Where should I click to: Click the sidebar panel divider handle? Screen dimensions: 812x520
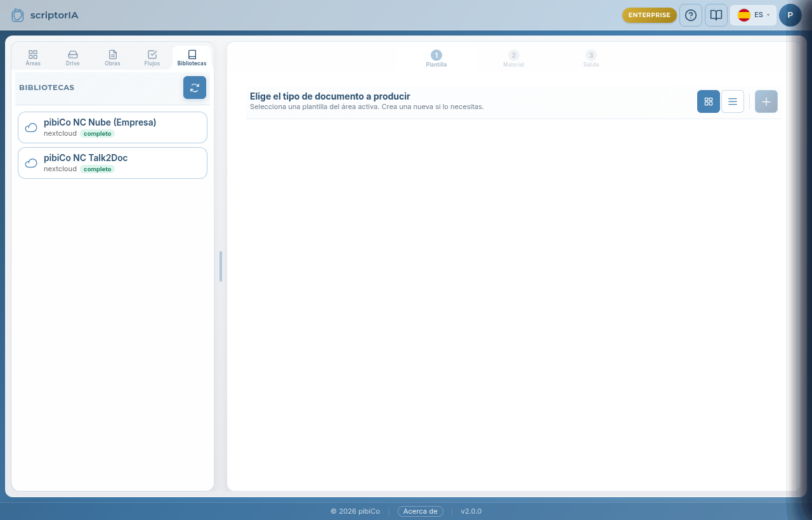pos(221,266)
